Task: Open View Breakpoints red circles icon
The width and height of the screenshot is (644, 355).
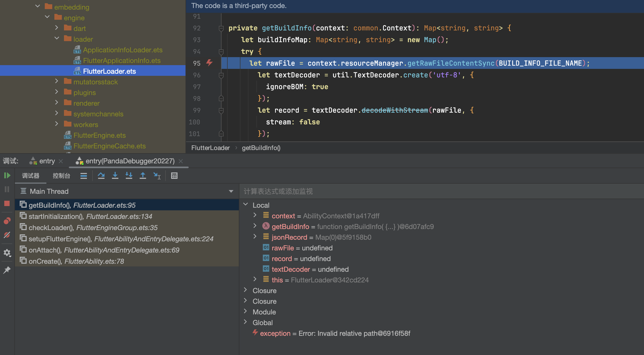Action: pos(7,221)
